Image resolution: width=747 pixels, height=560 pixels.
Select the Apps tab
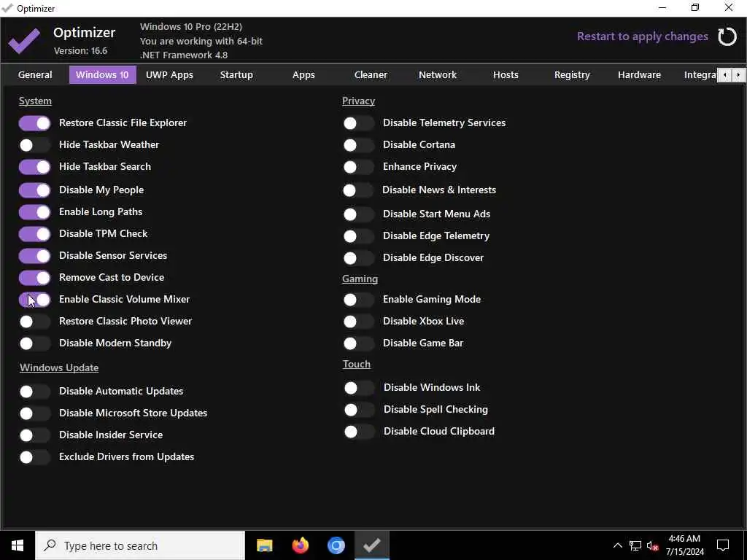[x=303, y=75]
